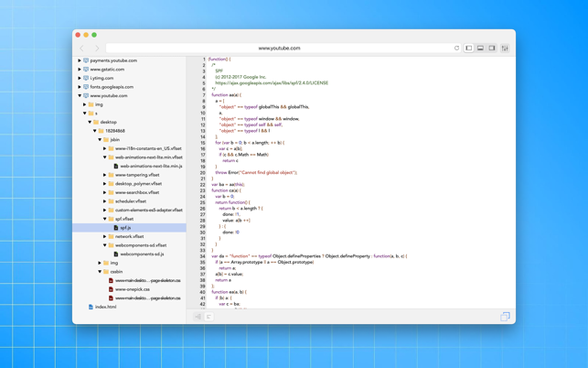Click the webcomponents-sd.js file icon
This screenshot has height=368, width=588.
pos(116,254)
